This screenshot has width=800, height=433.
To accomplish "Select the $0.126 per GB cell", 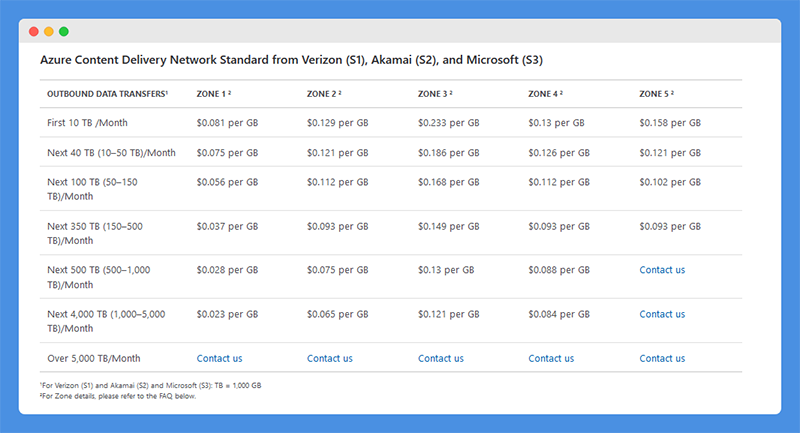I will (x=559, y=153).
